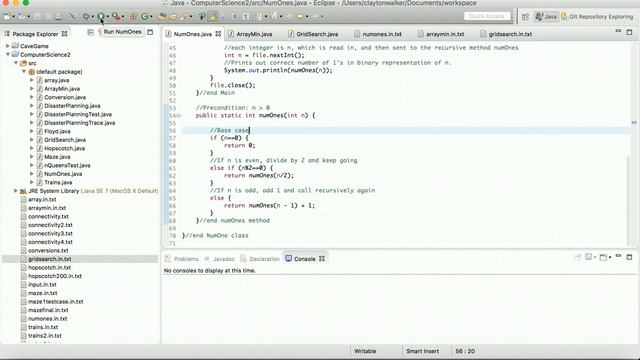Select Hopscotch.java in Package Explorer
The height and width of the screenshot is (360, 640).
(x=64, y=148)
